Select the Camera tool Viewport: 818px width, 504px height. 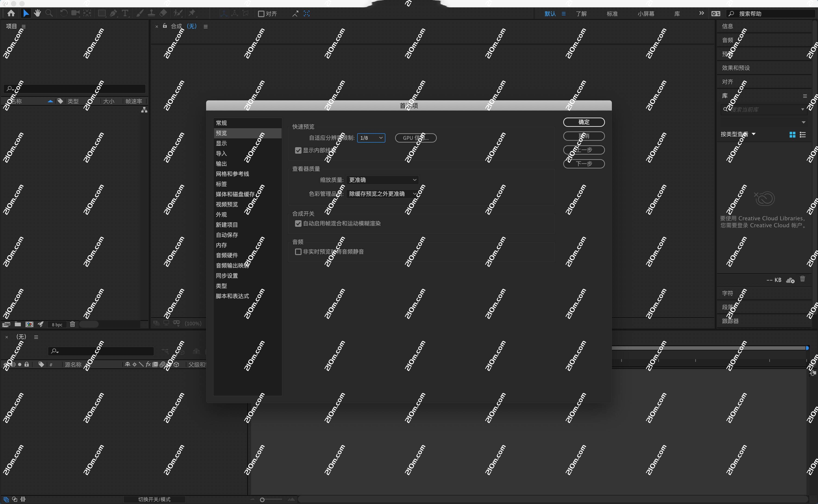[76, 13]
